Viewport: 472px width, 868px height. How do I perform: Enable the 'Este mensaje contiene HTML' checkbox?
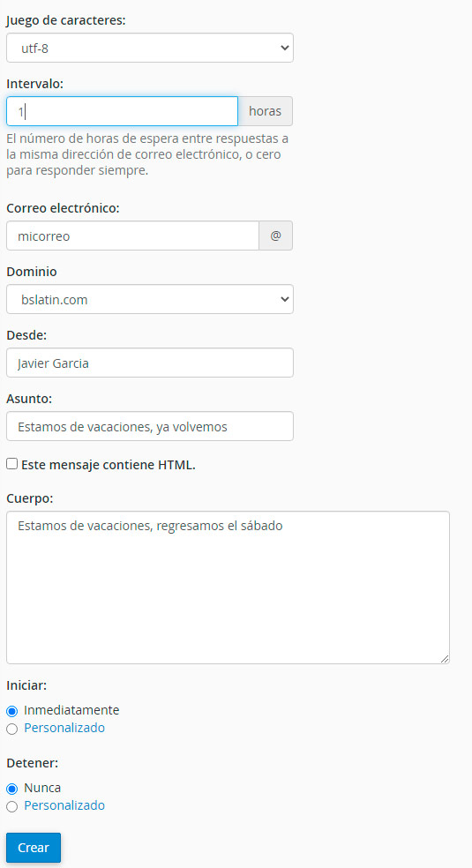point(12,464)
